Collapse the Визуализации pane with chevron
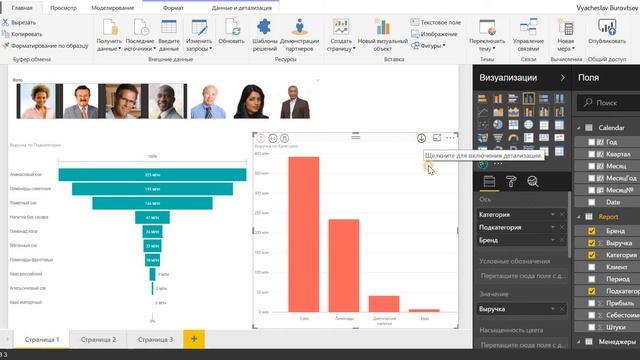This screenshot has height=360, width=640. (562, 78)
